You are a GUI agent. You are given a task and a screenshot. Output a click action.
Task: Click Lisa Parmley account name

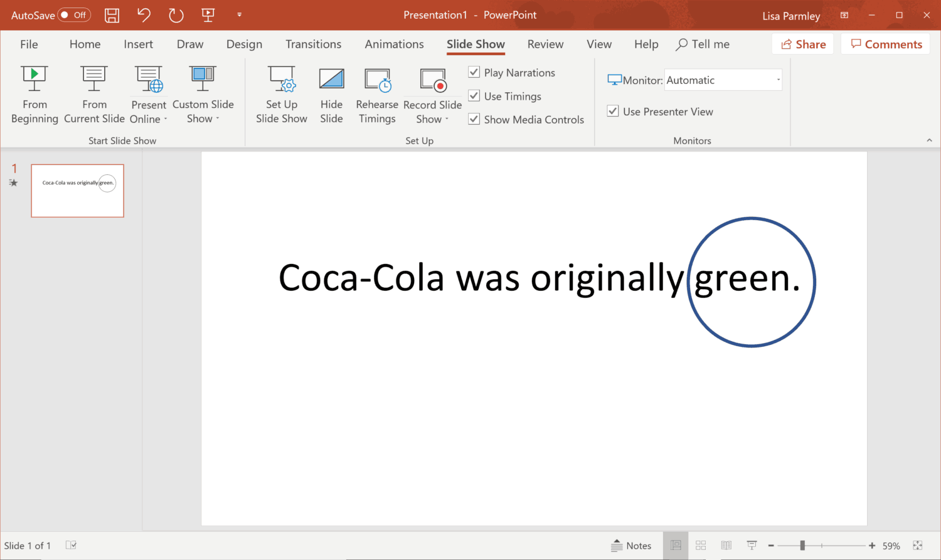point(791,16)
